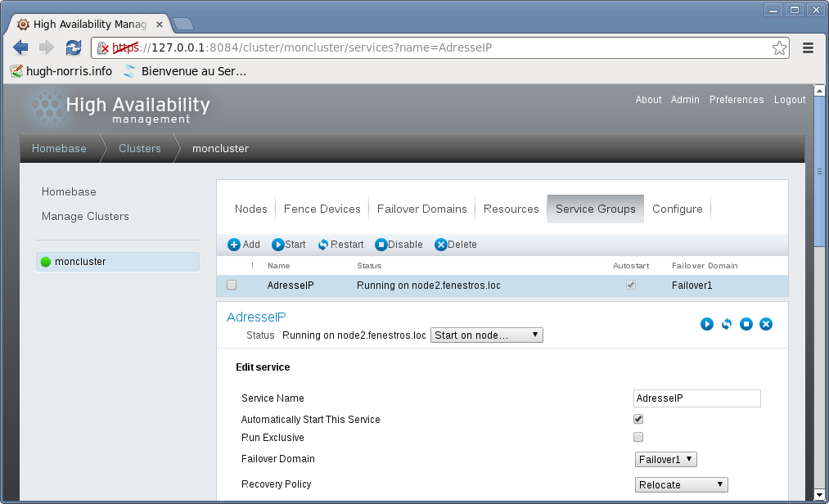Reload the page with browser refresh icon
Screen dimensions: 829x504
point(74,47)
